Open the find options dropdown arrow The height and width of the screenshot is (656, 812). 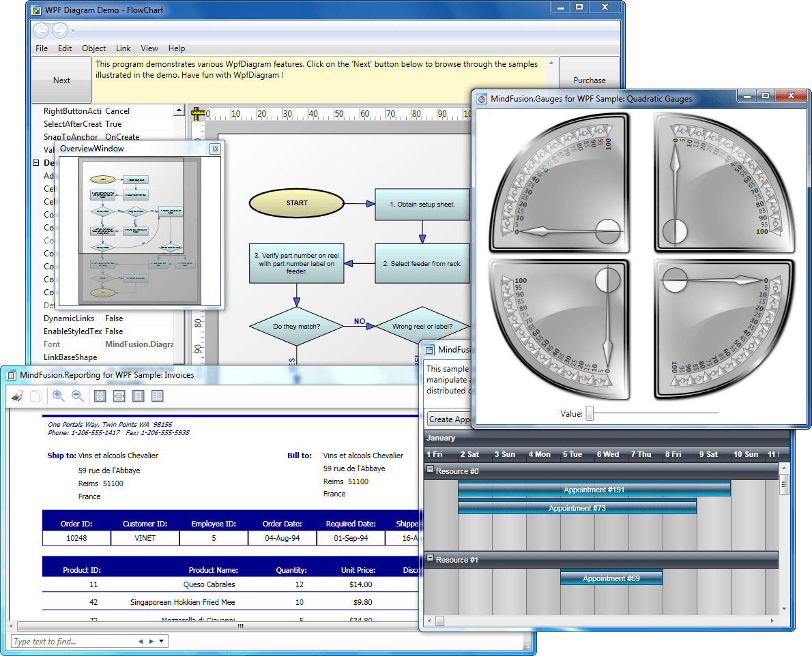[162, 642]
